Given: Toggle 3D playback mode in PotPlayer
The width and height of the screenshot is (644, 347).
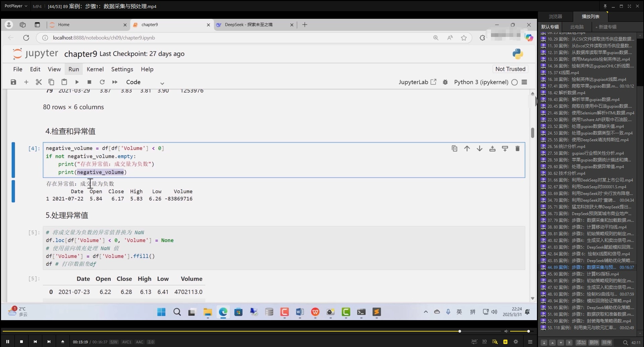Looking at the screenshot, I should point(484,342).
